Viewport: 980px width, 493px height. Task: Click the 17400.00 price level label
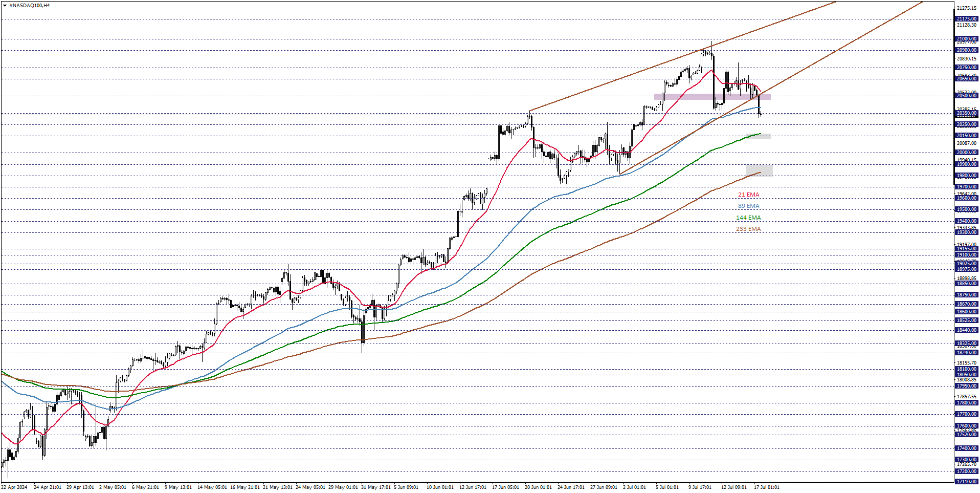click(967, 448)
